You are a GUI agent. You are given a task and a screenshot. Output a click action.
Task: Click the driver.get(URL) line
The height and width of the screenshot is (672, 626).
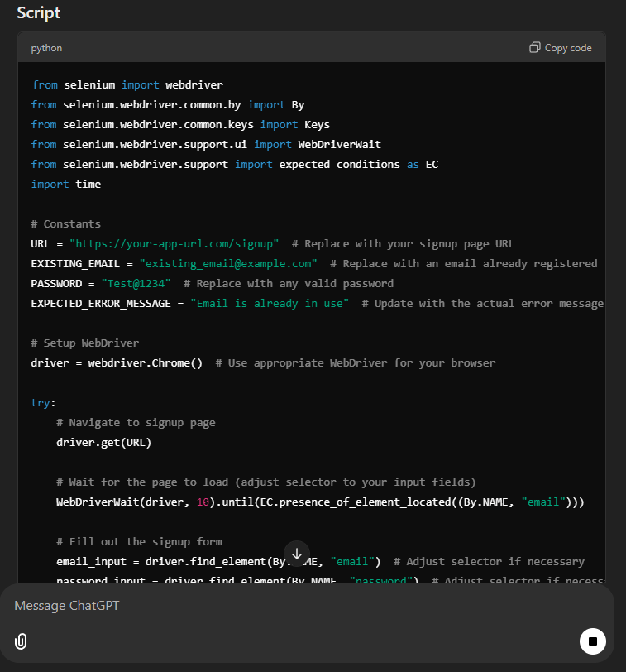(x=103, y=443)
